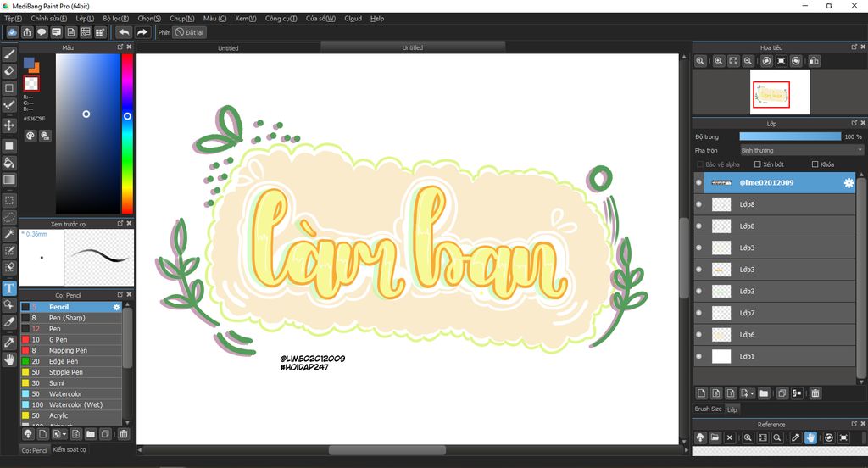Click the Undo arrow button
868x468 pixels.
pos(124,32)
